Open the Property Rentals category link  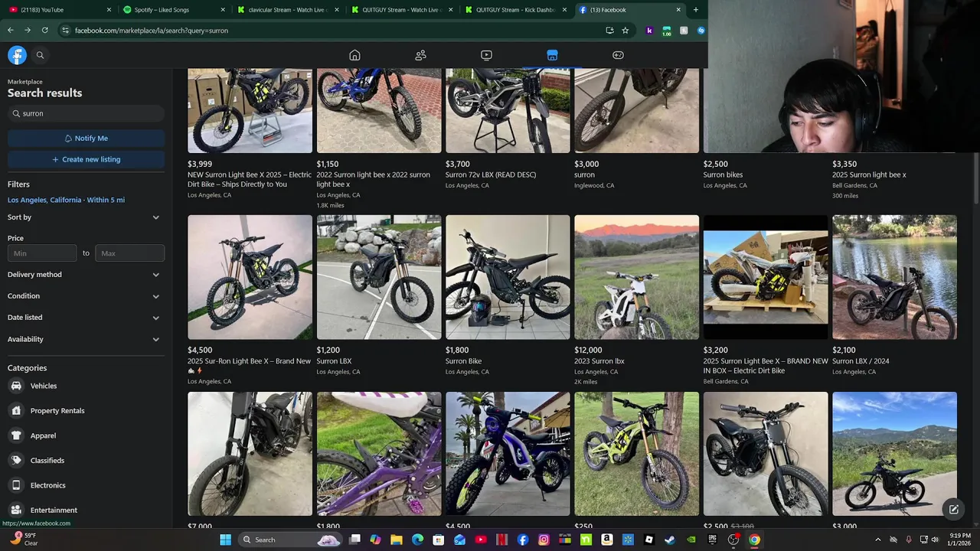pyautogui.click(x=57, y=411)
